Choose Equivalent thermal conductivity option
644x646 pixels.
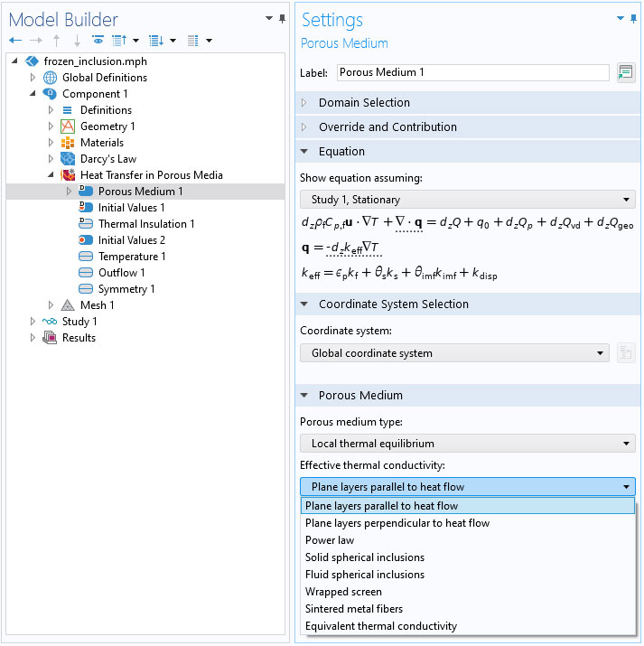380,626
